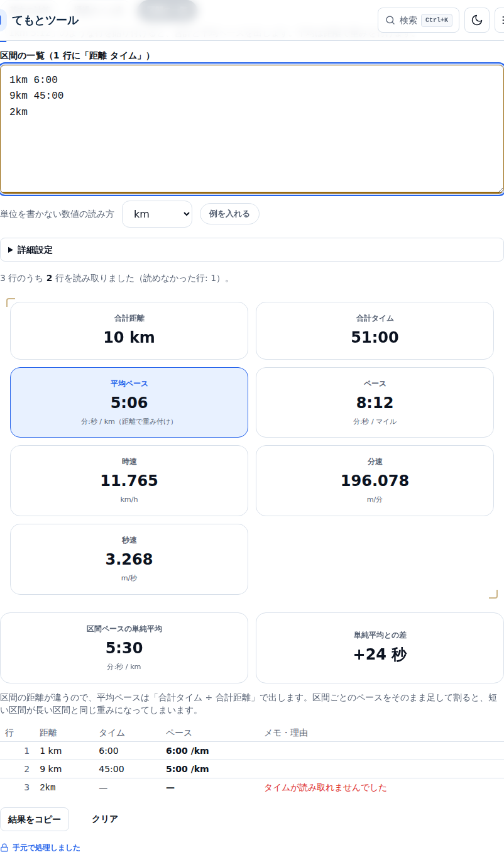The width and height of the screenshot is (504, 857).
Task: Click the 5:00 /km pace cell
Action: tap(187, 769)
